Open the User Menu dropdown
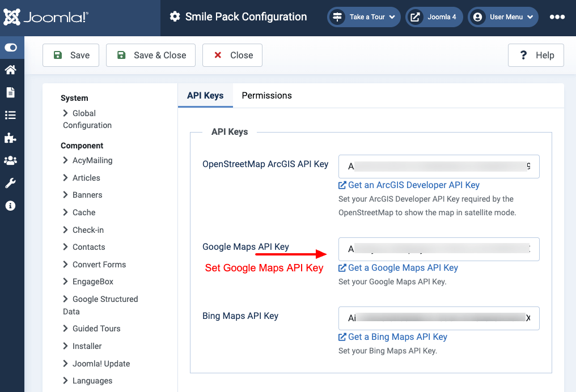The image size is (576, 392). click(503, 17)
